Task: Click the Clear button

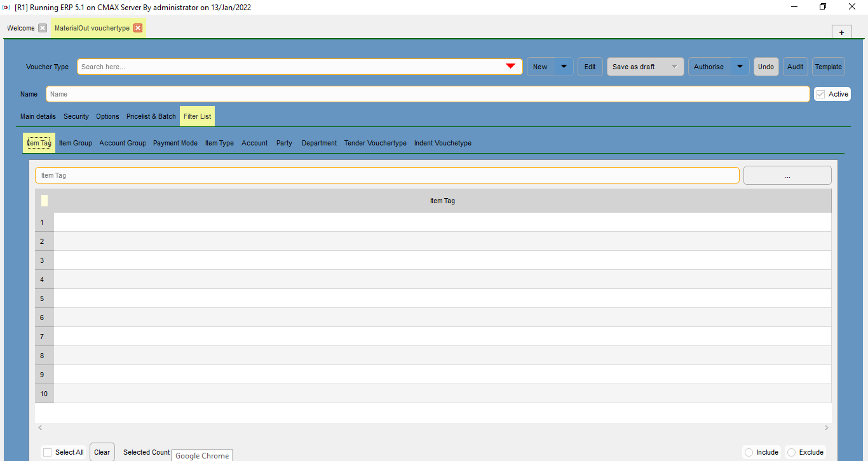Action: 102,452
